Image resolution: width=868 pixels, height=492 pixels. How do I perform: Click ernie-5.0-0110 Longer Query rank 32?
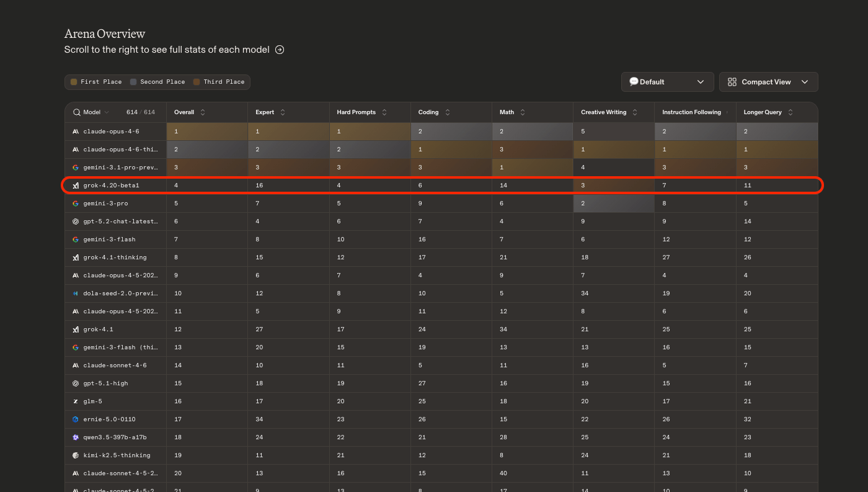748,419
